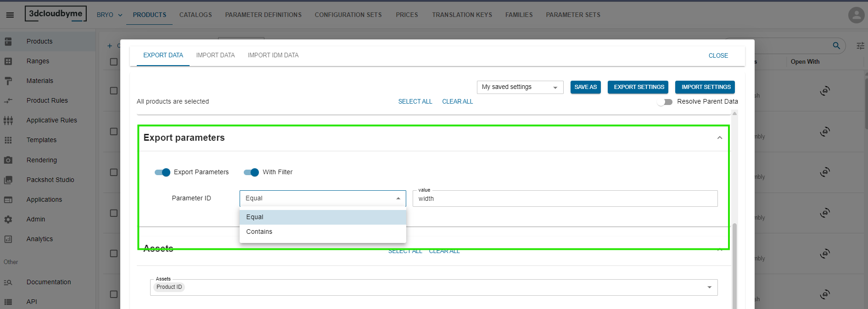Screen dimensions: 868x309
Task: Click the Admin gear icon
Action: [x=8, y=219]
